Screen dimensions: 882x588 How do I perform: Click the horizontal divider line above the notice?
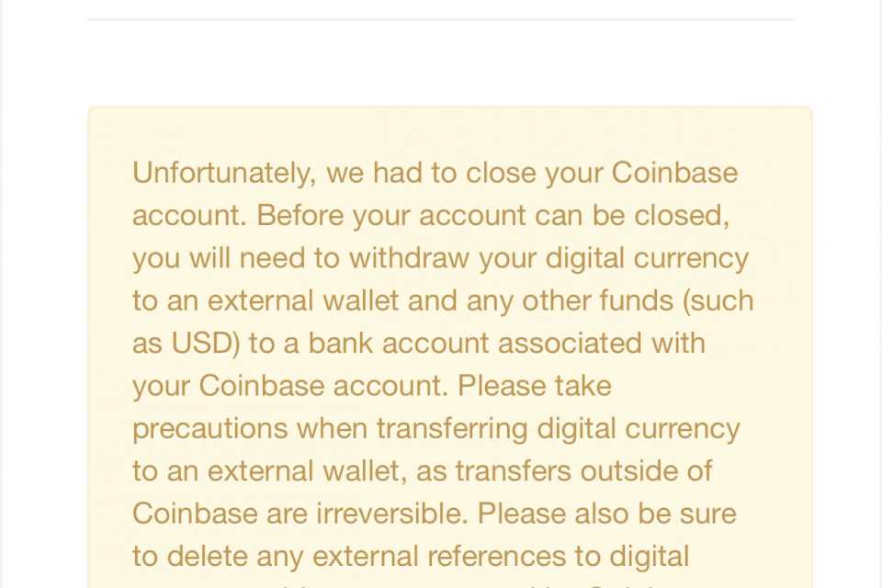441,19
